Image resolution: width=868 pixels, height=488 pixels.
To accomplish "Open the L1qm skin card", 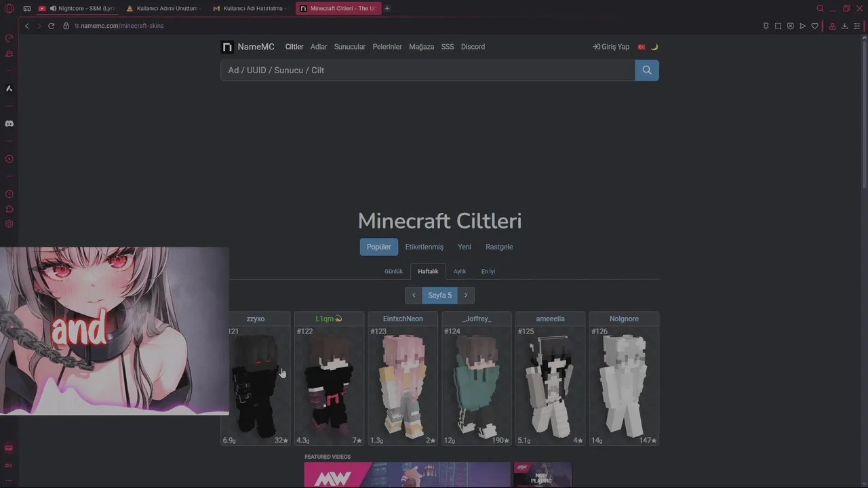I will click(x=329, y=379).
